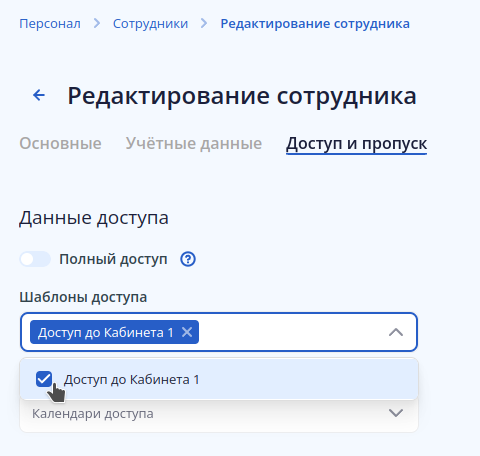
Task: Expand Календари доступа with its down chevron
Action: 396,413
